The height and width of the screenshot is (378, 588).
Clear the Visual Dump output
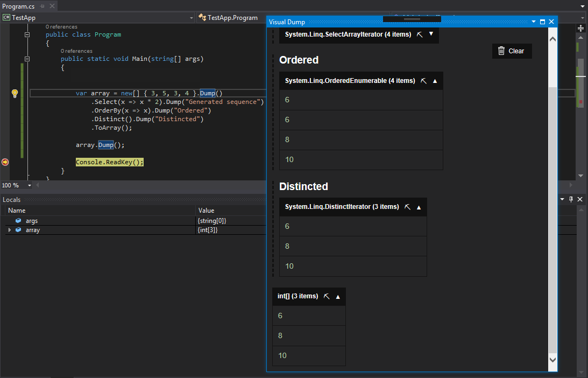click(512, 51)
